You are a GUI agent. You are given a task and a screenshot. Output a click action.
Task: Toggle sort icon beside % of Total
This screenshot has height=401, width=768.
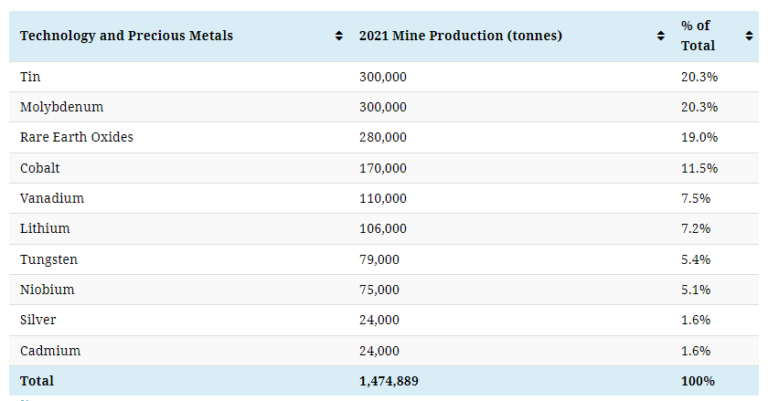pyautogui.click(x=749, y=36)
